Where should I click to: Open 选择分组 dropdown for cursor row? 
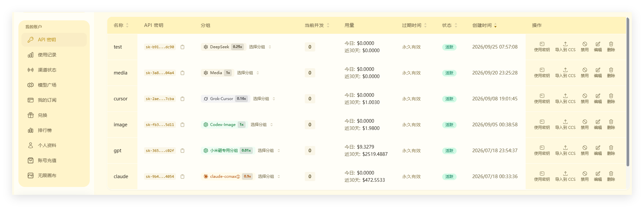pos(264,99)
